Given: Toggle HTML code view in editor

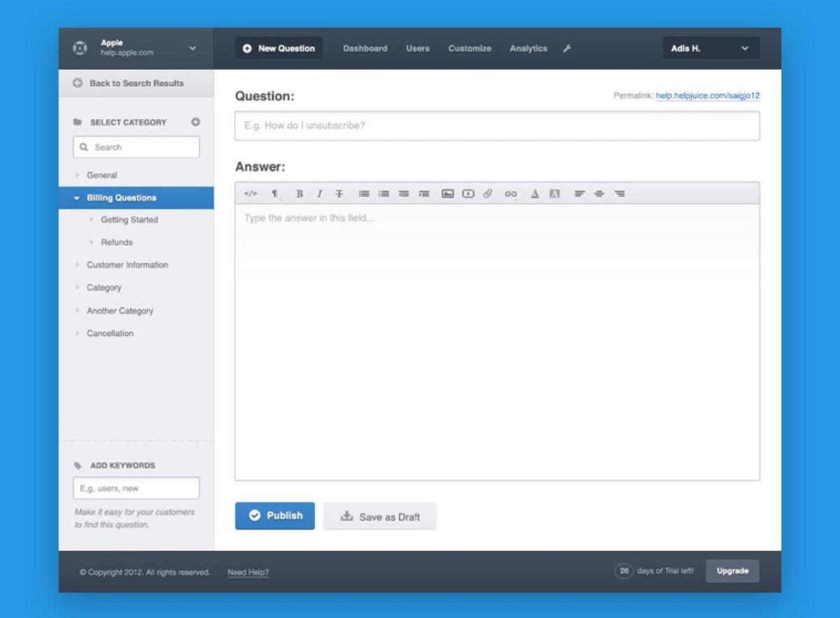Looking at the screenshot, I should 250,194.
